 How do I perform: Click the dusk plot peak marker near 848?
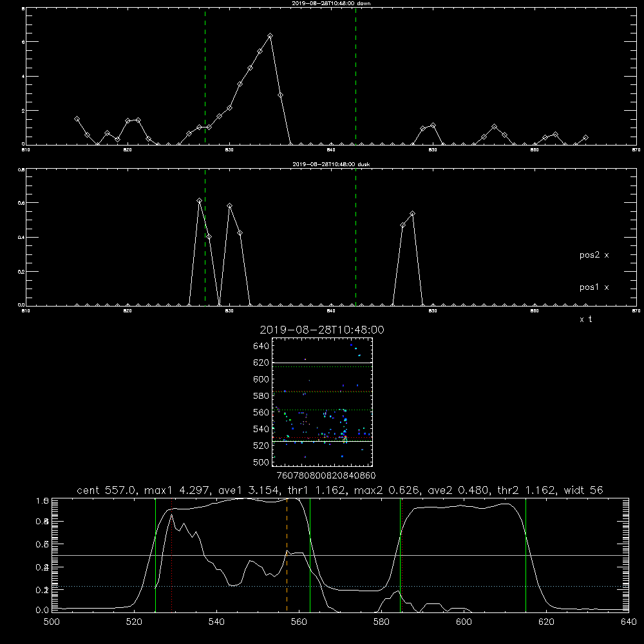[x=412, y=214]
